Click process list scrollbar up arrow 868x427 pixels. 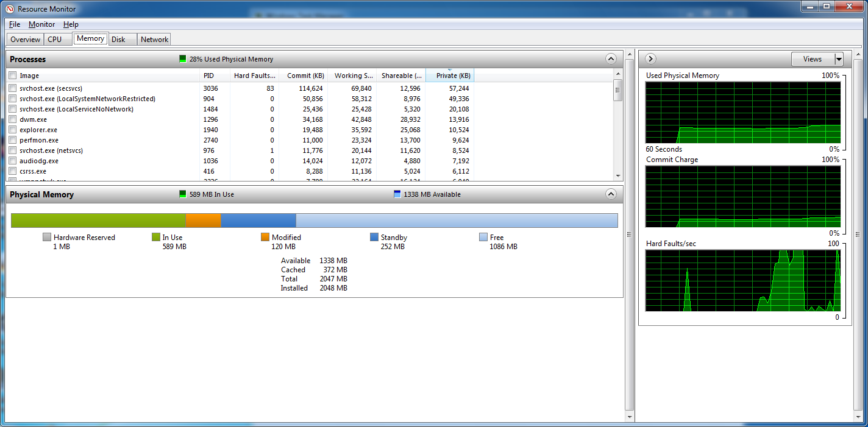pyautogui.click(x=618, y=74)
